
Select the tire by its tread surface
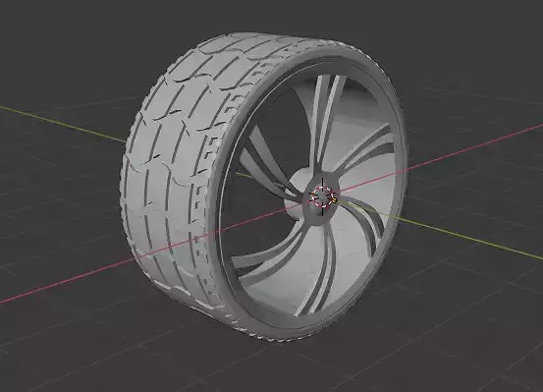[x=180, y=166]
